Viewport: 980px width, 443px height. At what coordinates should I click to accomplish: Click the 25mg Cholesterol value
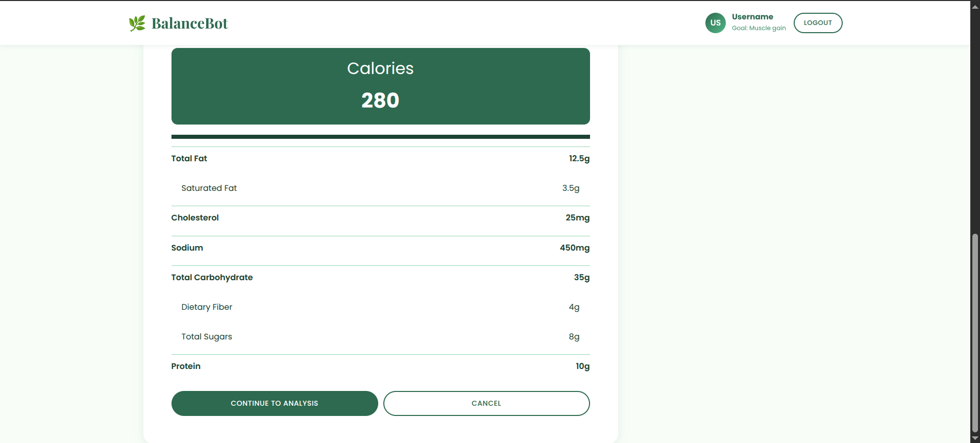click(x=577, y=217)
